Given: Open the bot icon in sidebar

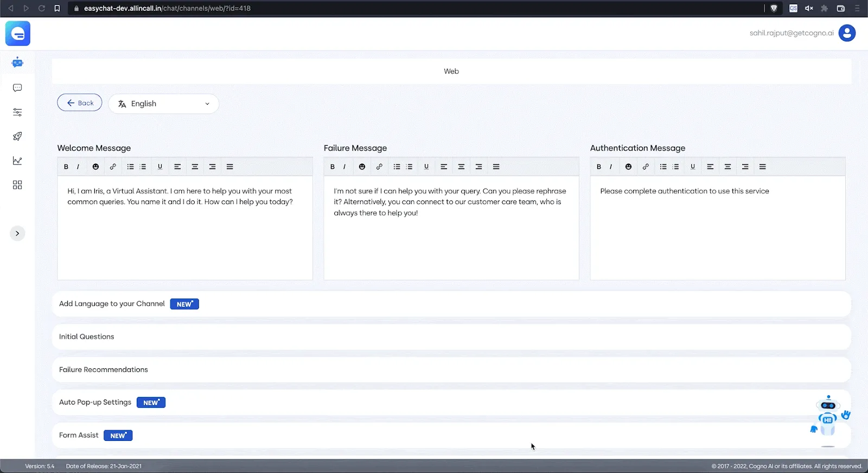Looking at the screenshot, I should (x=17, y=62).
